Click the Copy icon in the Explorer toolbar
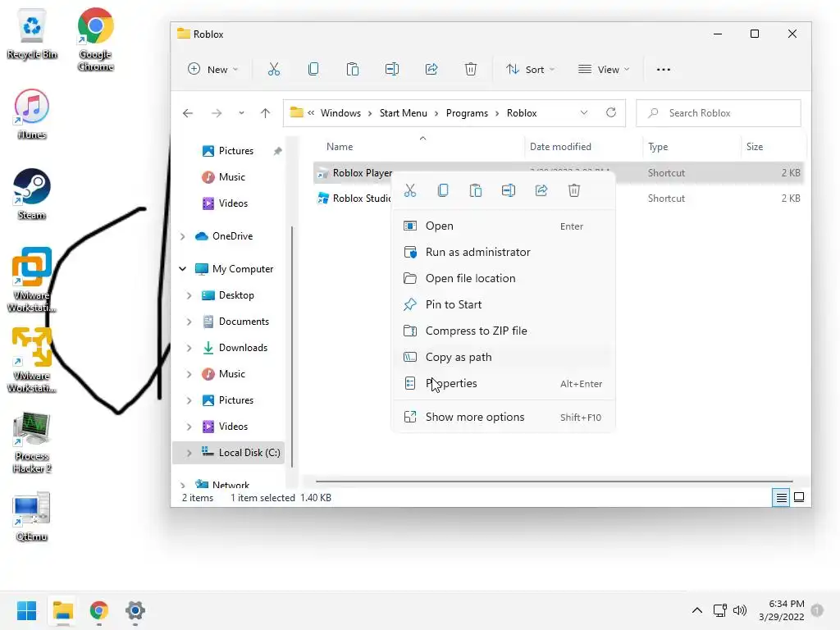Screen dimensions: 840x630 point(313,69)
